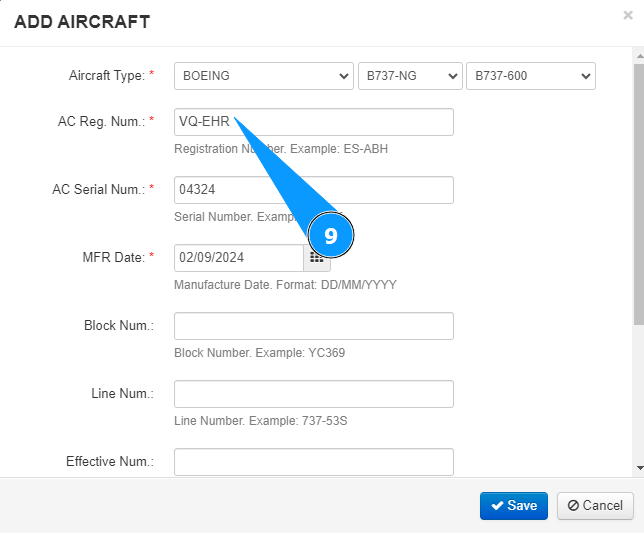Screen dimensions: 644x533
Task: Save the new aircraft
Action: [514, 505]
